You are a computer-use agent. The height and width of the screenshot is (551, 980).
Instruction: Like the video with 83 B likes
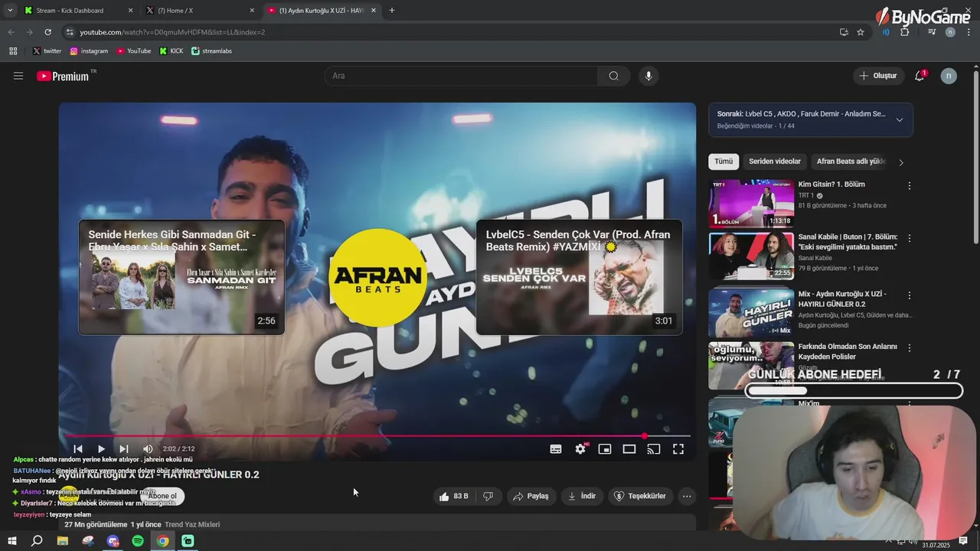pyautogui.click(x=453, y=496)
